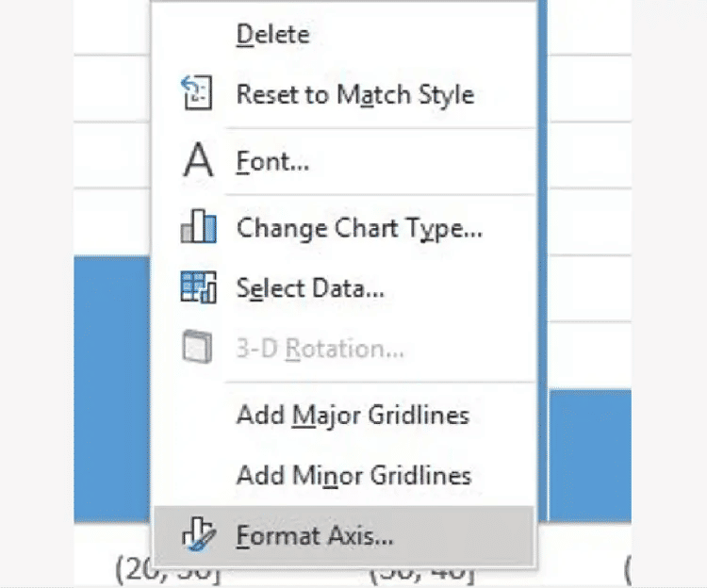Click the greyed-out 3-D Rotation cube icon
Screen dimensions: 707x588
197,347
